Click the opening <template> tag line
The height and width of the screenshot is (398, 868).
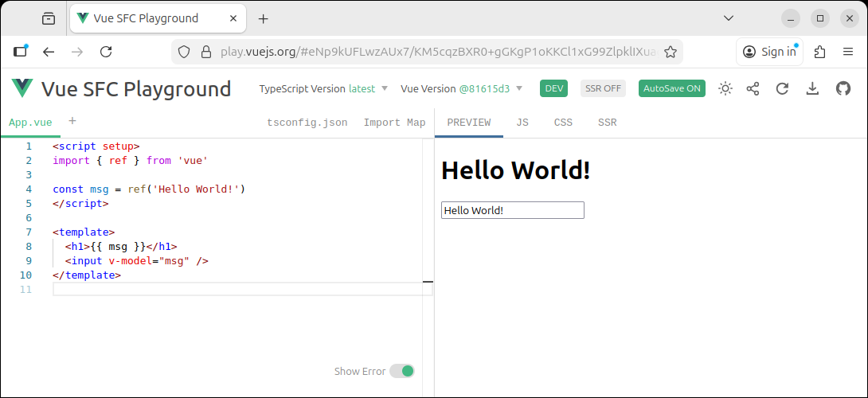pos(84,232)
